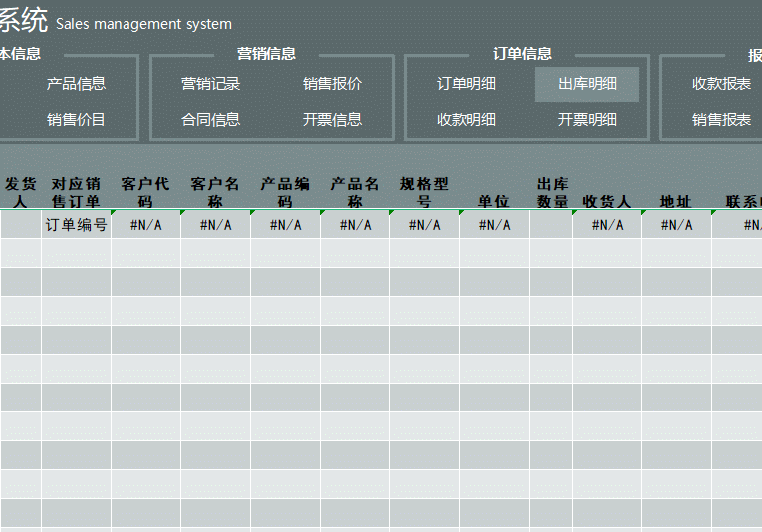762x532 pixels.
Task: Select the 发货人 column header
Action: (20, 193)
